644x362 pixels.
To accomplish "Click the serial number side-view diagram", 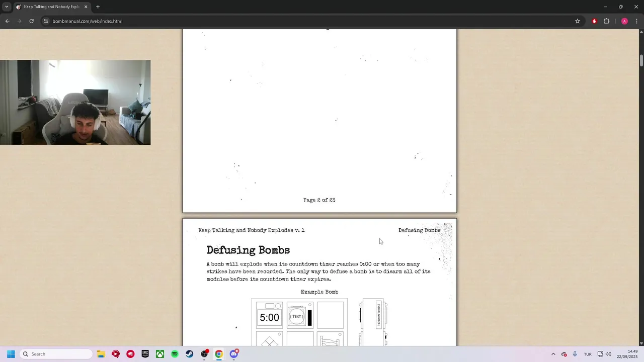I will 373,322.
